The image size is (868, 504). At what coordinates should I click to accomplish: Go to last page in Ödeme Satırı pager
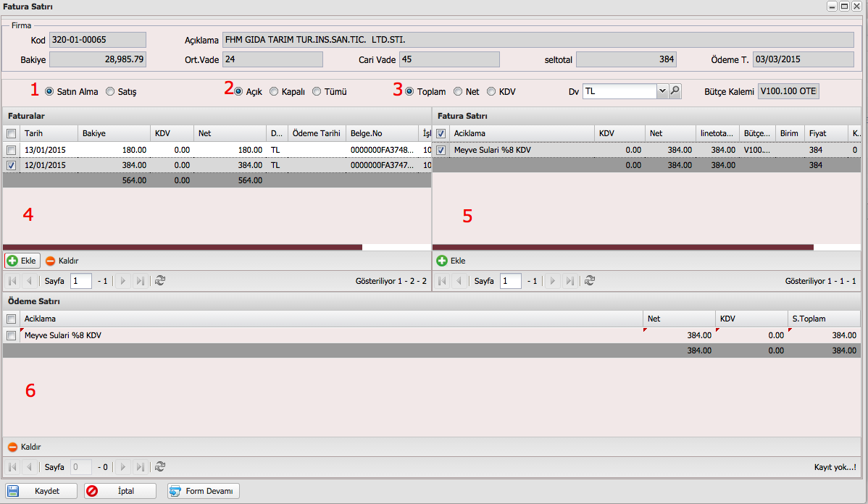coord(141,467)
